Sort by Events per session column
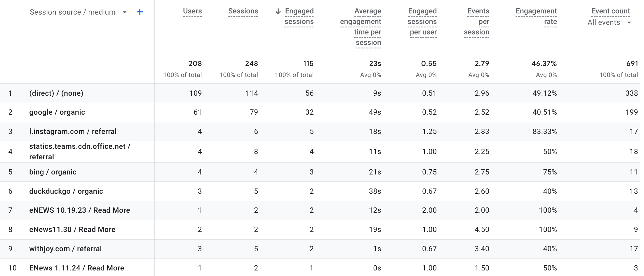This screenshot has height=276, width=644. coord(477,22)
